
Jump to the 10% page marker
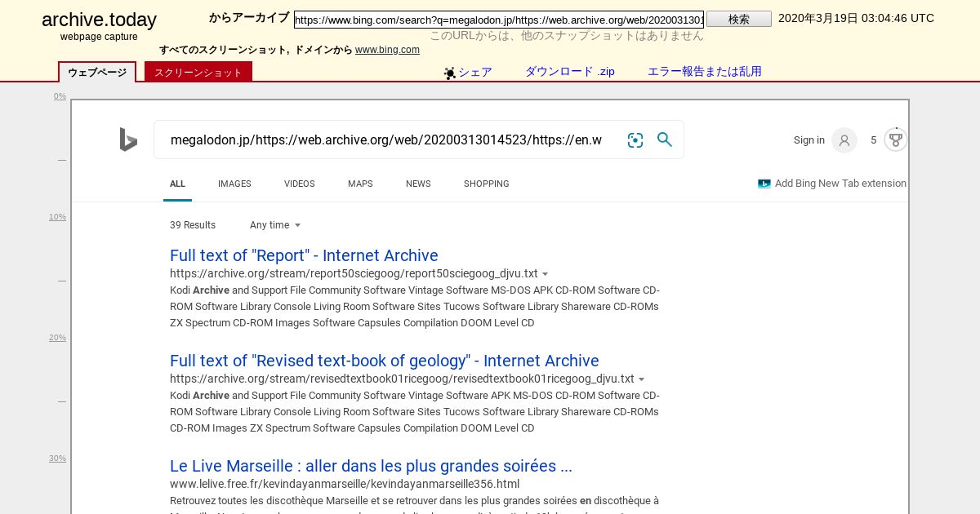pos(57,217)
